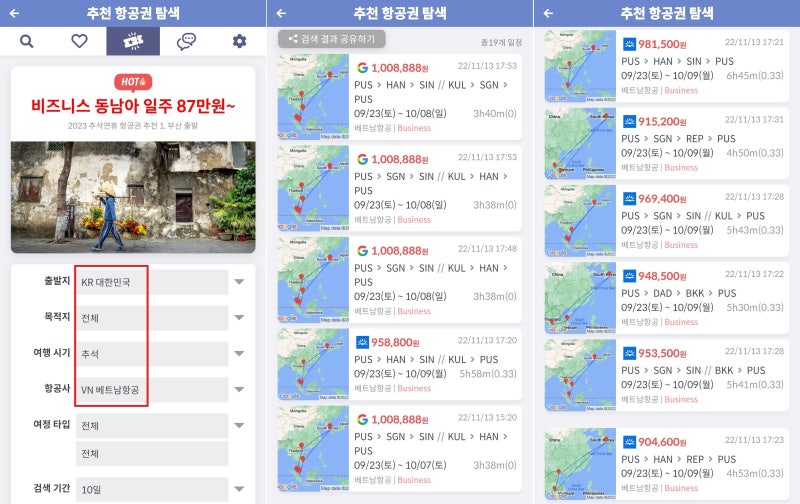Open the search magnifier tab

(27, 41)
